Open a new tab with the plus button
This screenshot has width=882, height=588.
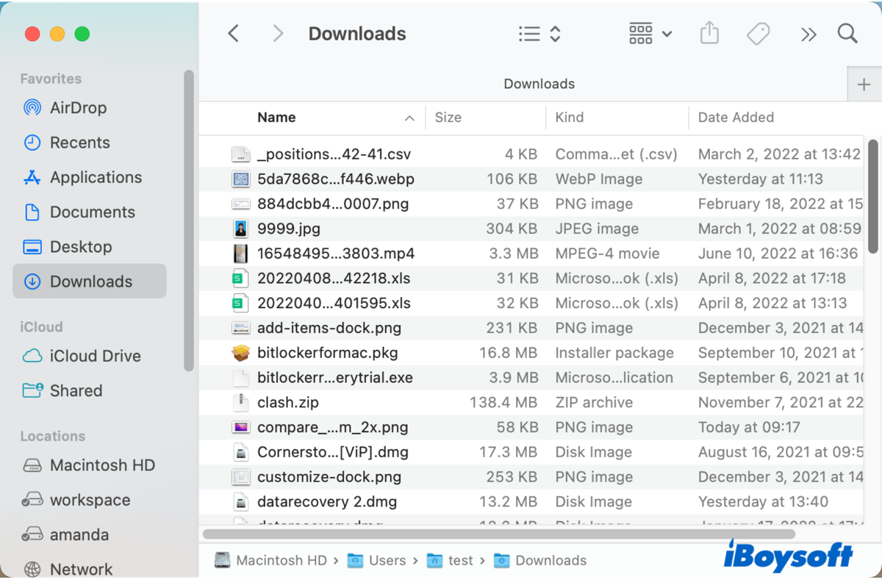point(864,84)
